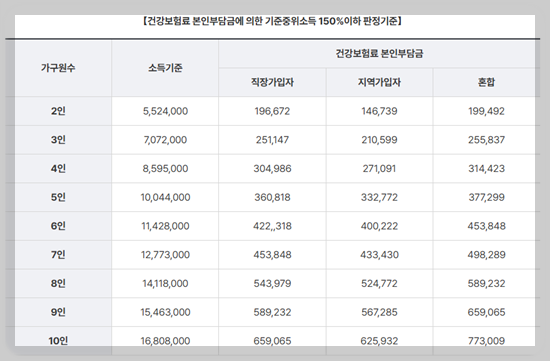Click the 332,772 cell
Image resolution: width=550 pixels, height=361 pixels.
380,198
